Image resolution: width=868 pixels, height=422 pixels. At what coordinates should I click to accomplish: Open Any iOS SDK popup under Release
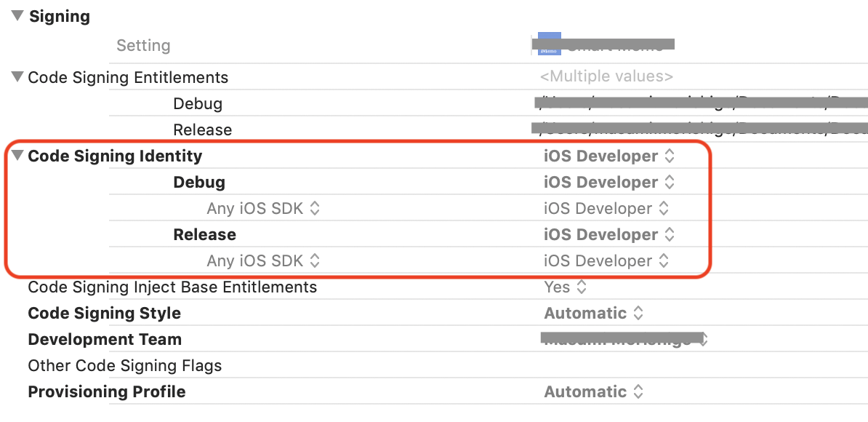click(263, 260)
